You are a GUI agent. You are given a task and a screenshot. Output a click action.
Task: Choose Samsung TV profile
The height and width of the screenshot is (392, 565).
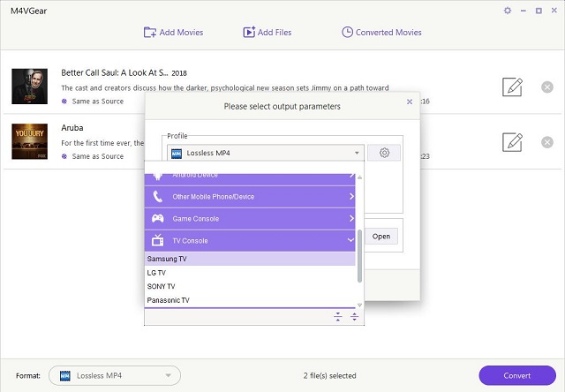coord(250,259)
